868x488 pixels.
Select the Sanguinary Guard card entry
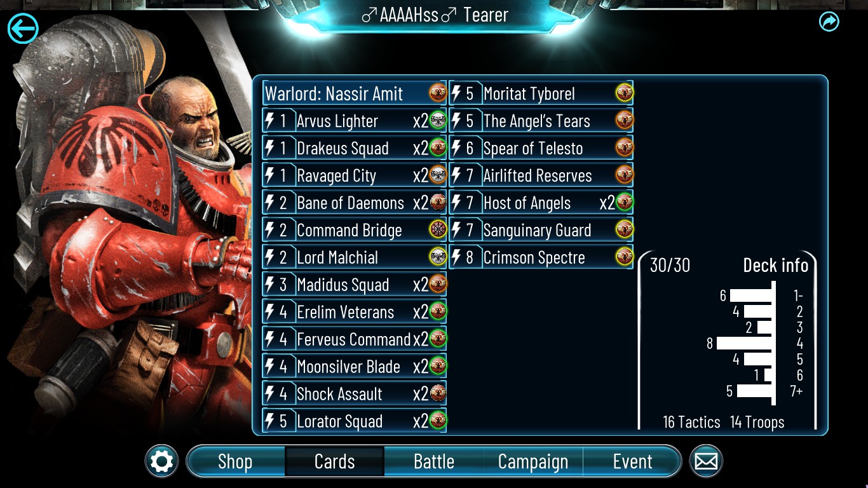(541, 230)
